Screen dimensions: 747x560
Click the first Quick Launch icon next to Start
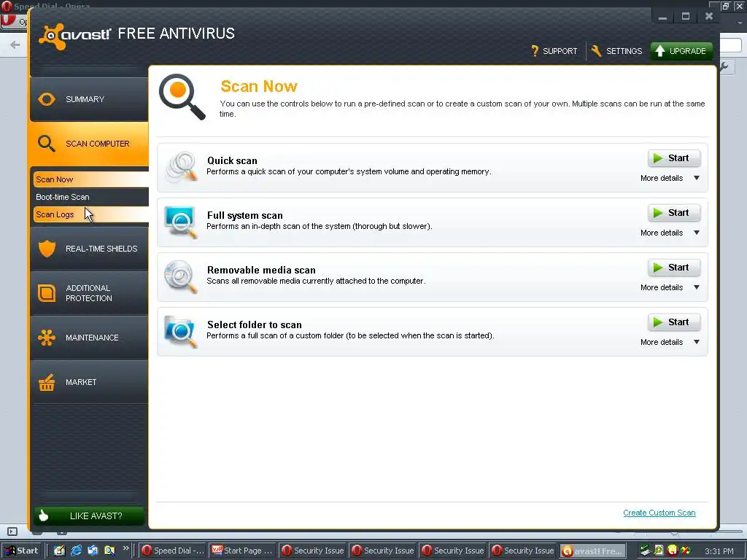click(59, 551)
